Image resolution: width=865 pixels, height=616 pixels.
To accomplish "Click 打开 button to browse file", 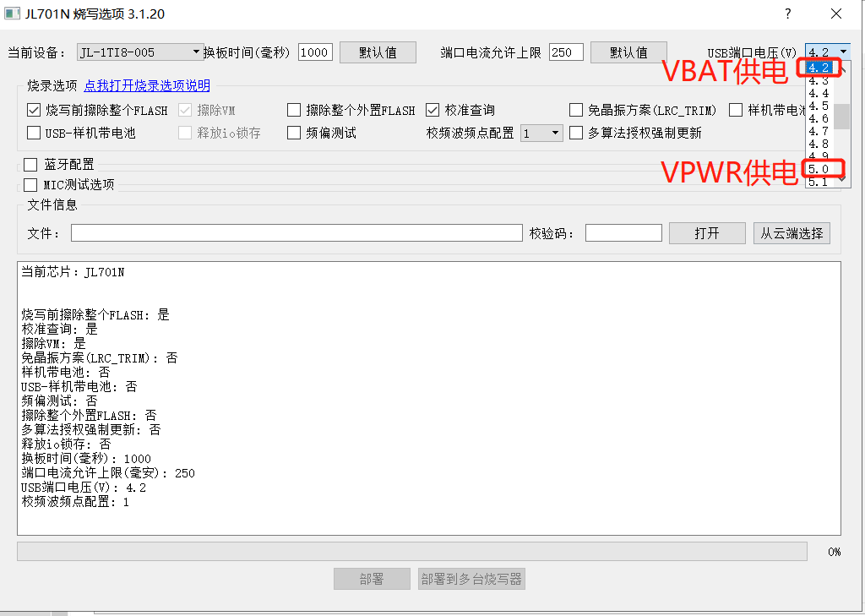I will [x=707, y=233].
